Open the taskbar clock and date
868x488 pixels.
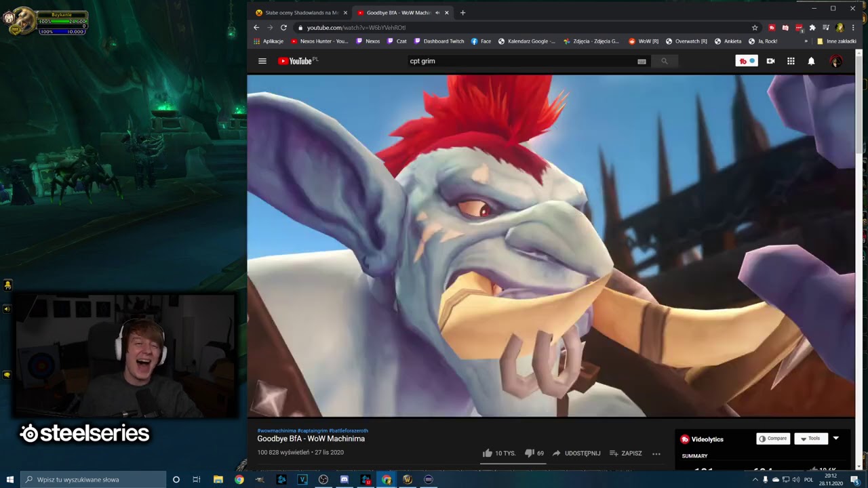(831, 480)
